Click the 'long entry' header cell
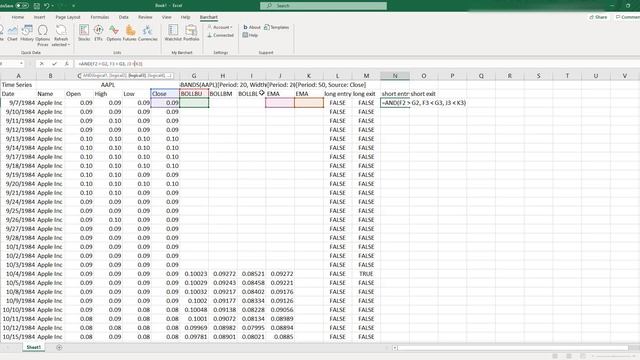 pyautogui.click(x=338, y=94)
